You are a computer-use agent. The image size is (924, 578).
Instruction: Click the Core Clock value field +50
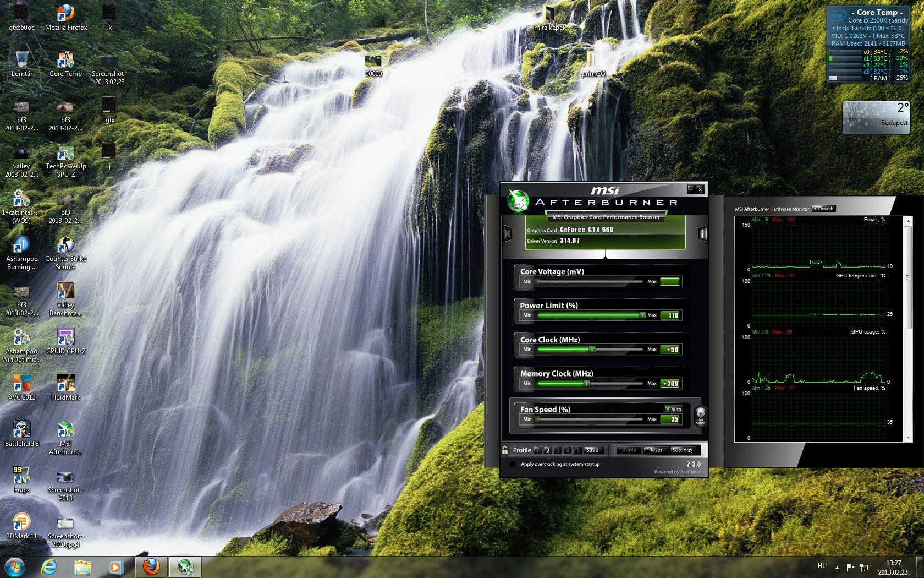coord(670,350)
